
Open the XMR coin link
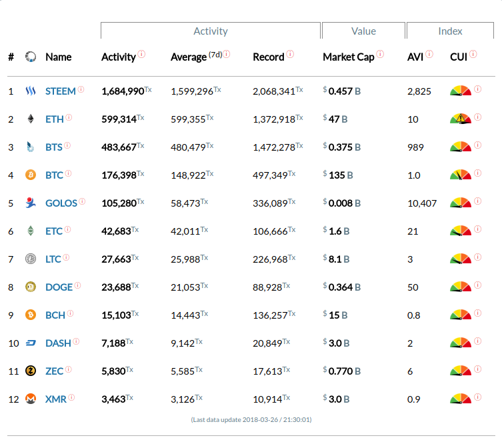56,399
